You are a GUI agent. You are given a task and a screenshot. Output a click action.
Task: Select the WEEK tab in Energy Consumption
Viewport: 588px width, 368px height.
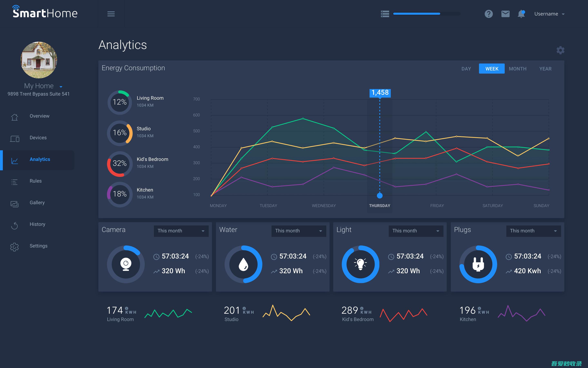[491, 68]
